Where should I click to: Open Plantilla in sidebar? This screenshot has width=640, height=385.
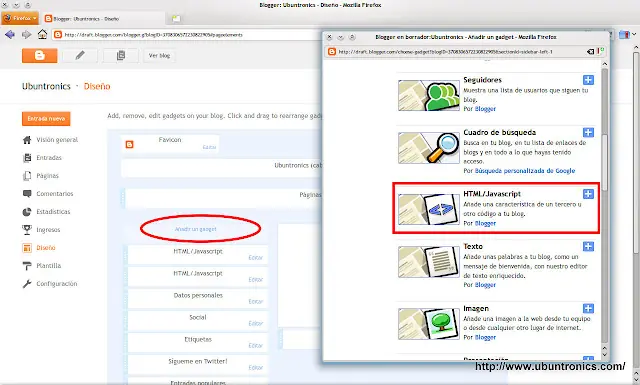49,266
